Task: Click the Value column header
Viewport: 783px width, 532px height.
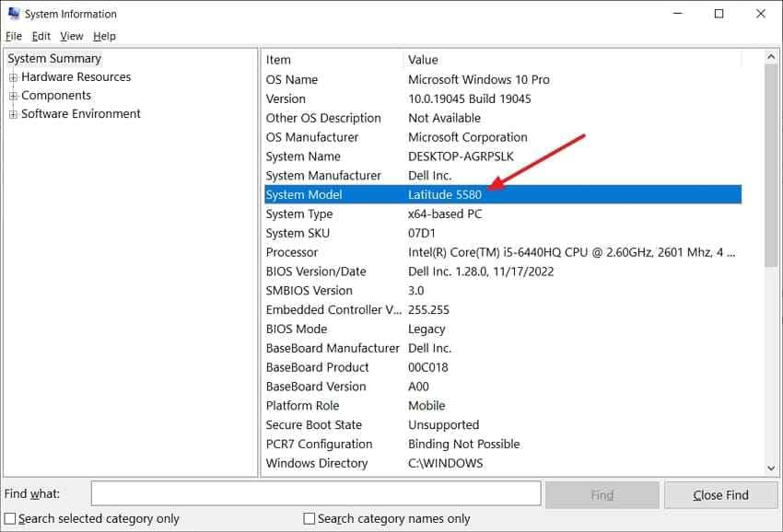Action: coord(572,60)
